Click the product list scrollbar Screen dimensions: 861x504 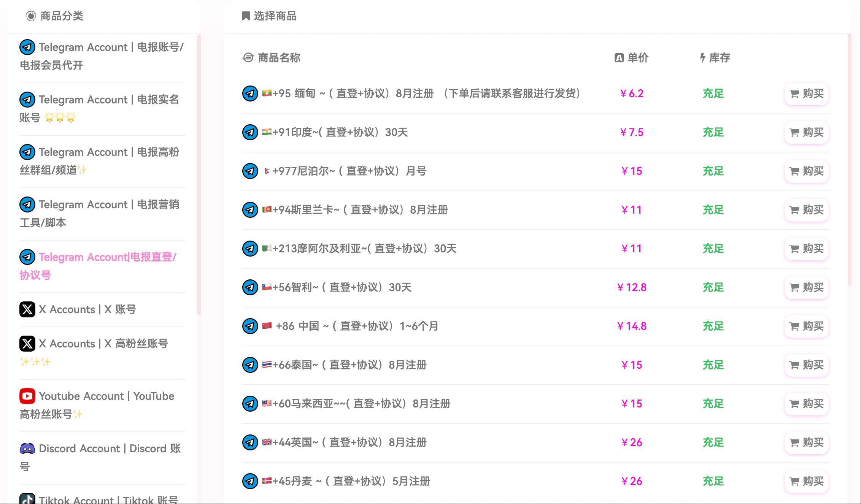tap(850, 160)
